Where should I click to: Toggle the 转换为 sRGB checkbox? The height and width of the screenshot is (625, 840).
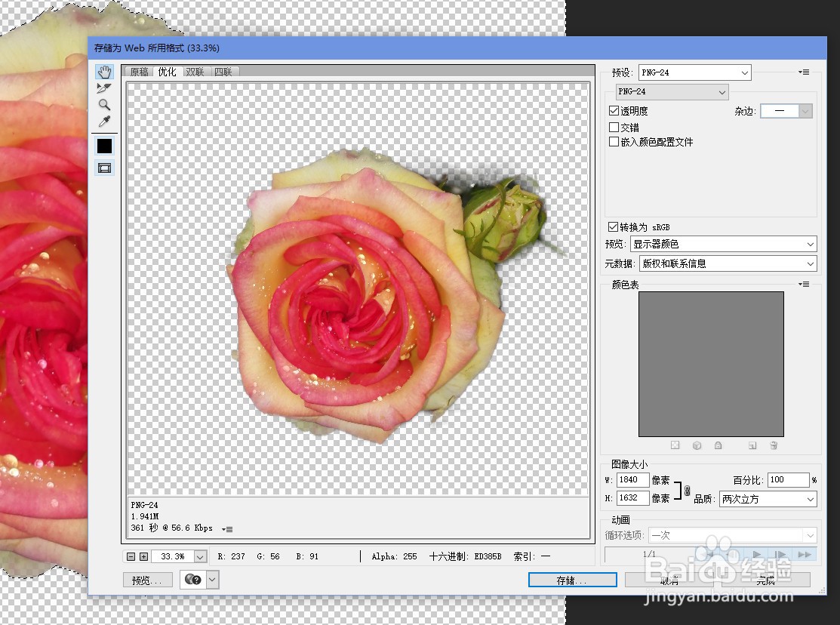point(614,226)
